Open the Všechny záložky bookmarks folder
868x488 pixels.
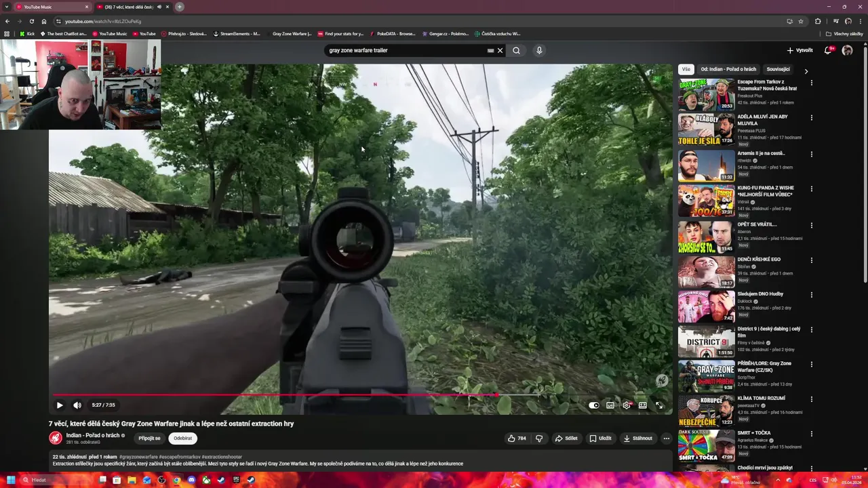pos(844,34)
